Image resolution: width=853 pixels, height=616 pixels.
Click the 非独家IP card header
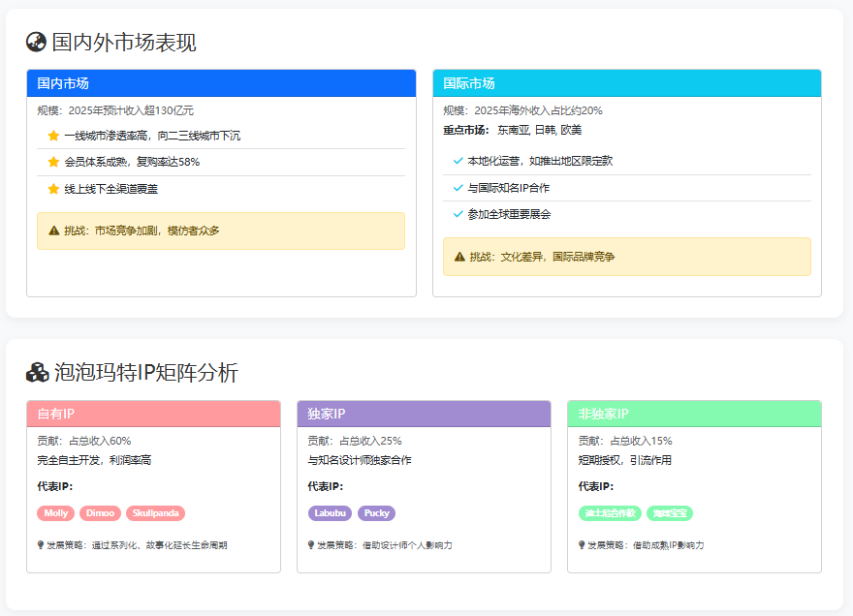(x=694, y=414)
